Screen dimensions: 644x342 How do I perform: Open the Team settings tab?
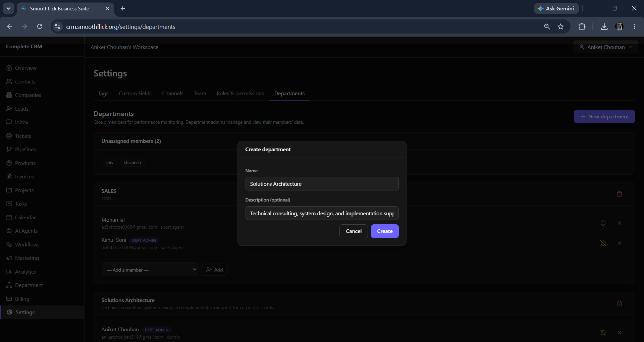pyautogui.click(x=200, y=94)
